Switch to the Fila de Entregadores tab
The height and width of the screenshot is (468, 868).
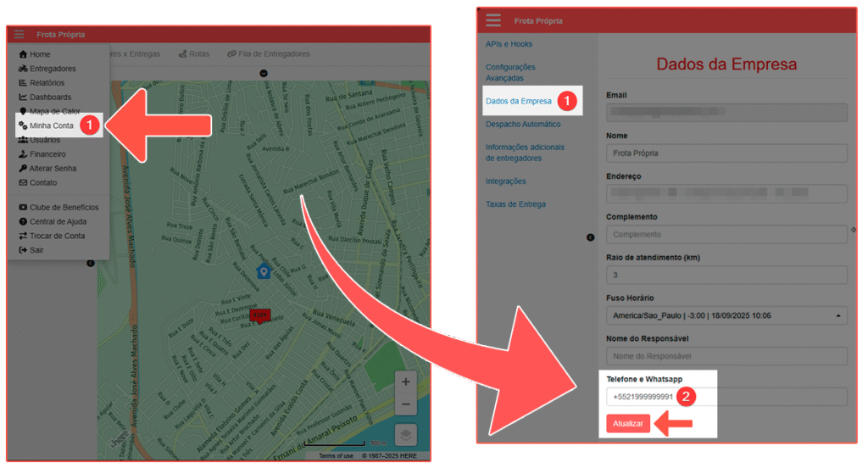click(268, 54)
